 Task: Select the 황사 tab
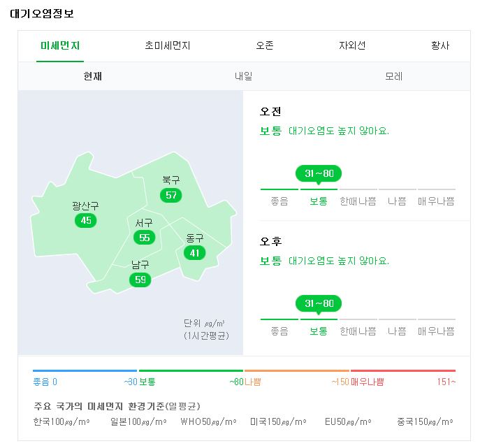click(x=440, y=45)
